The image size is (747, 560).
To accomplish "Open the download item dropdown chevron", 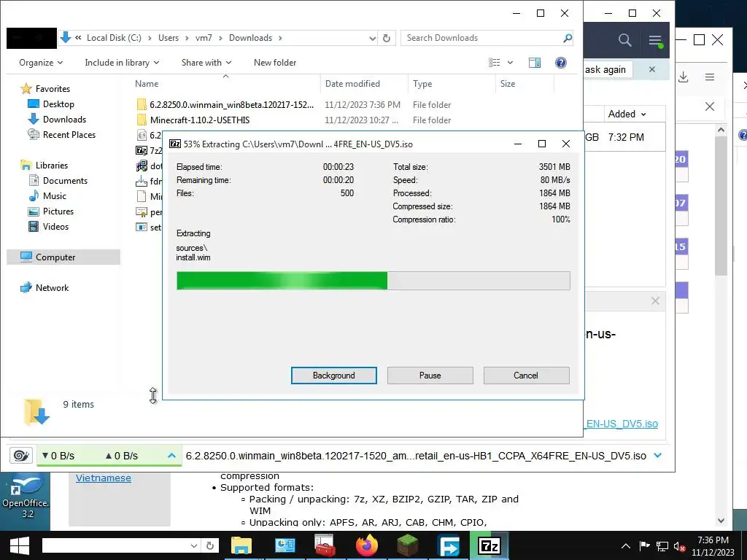I will [x=658, y=455].
